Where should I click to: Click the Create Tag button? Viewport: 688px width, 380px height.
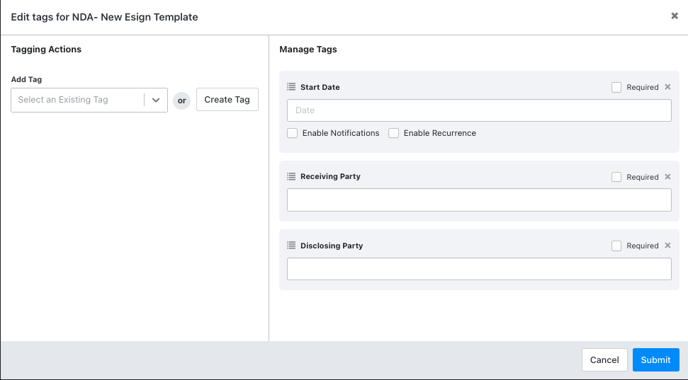[x=227, y=100]
